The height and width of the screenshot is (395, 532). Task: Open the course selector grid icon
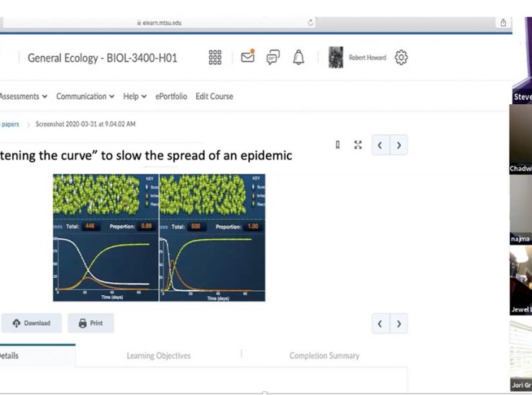(214, 57)
